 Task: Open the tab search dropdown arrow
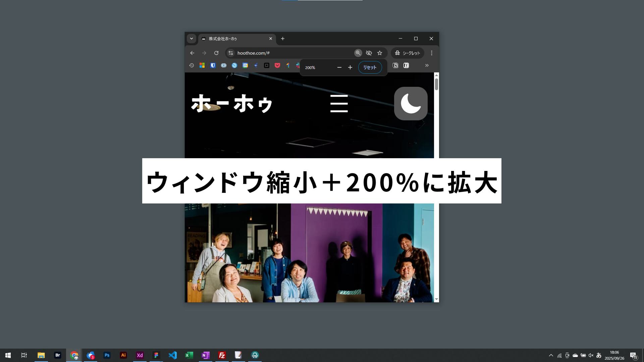pos(191,39)
